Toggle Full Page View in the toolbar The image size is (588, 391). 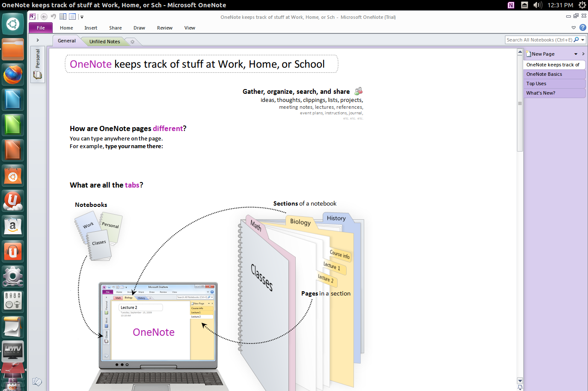point(72,17)
